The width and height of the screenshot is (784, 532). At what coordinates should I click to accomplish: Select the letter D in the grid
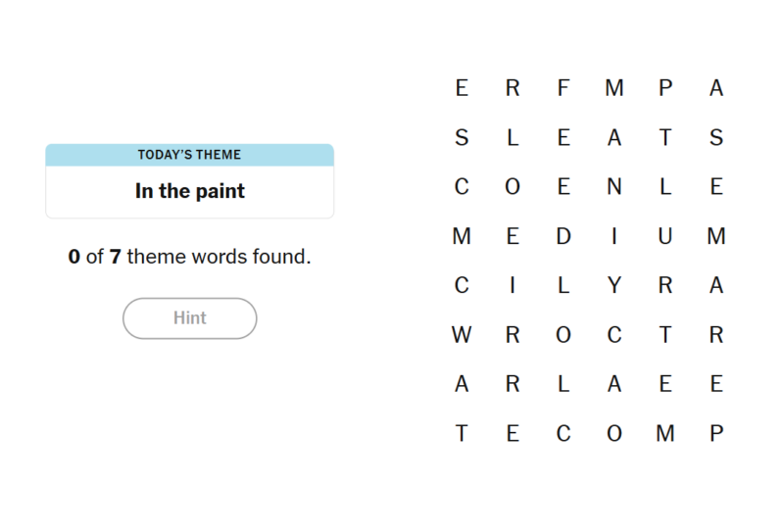tap(563, 236)
